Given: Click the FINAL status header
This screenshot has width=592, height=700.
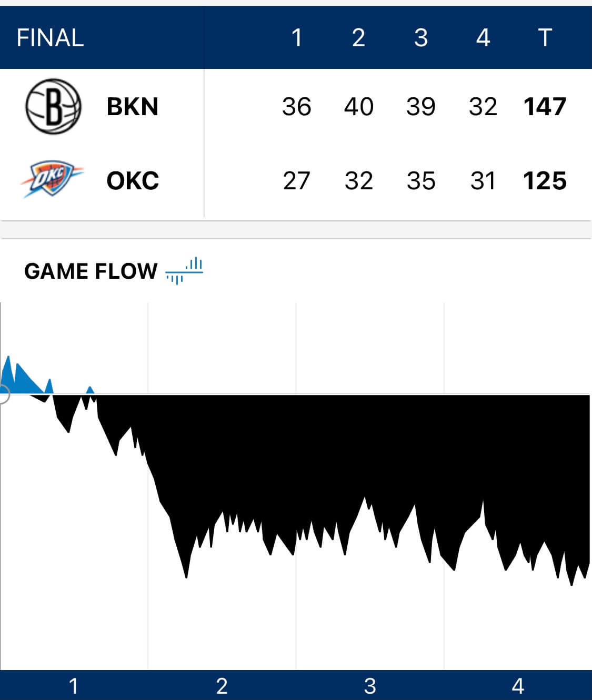Looking at the screenshot, I should pyautogui.click(x=50, y=38).
